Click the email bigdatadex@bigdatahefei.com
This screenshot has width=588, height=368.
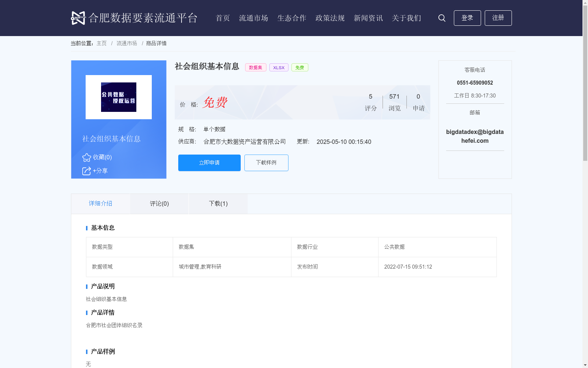coord(475,136)
